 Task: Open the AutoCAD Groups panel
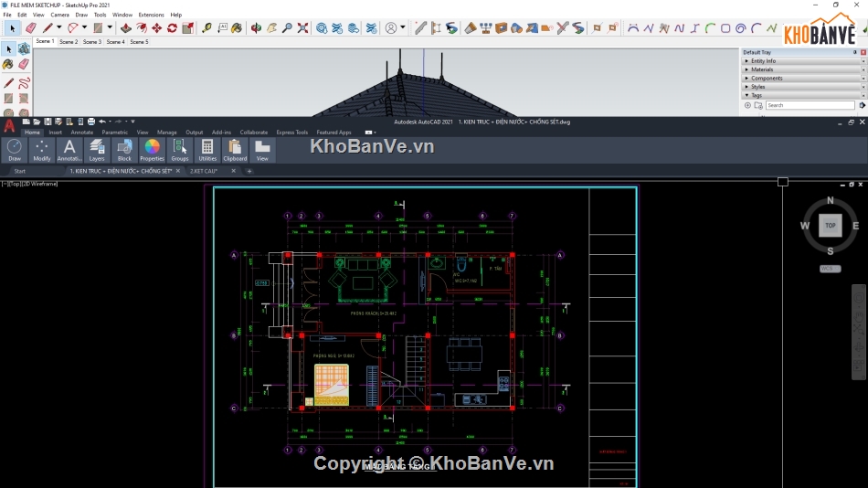[180, 150]
